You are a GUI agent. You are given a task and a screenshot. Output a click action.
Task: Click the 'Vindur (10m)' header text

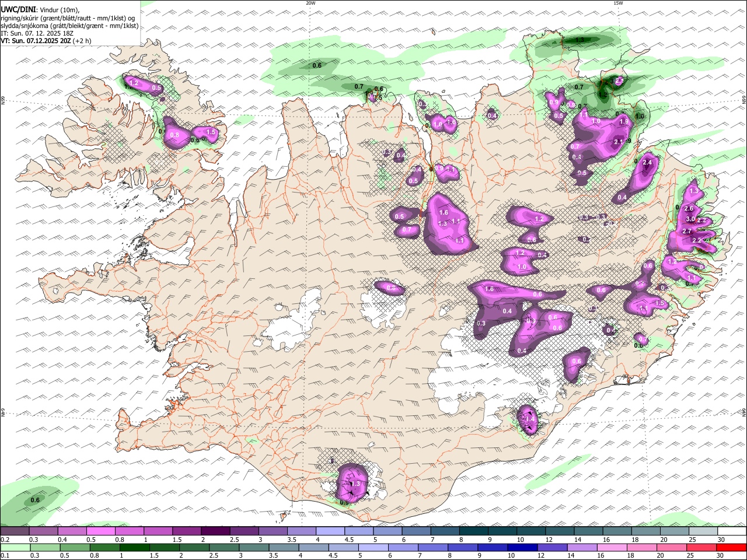pyautogui.click(x=58, y=9)
